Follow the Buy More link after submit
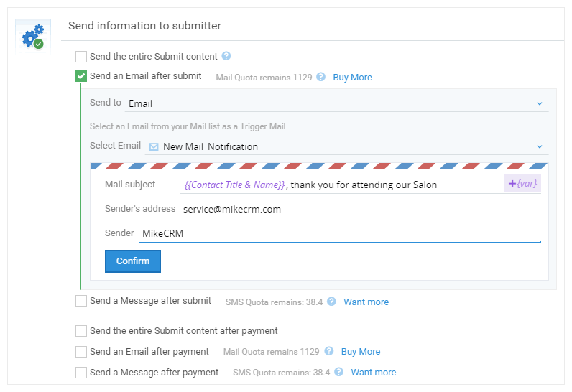Screen dimensions: 572x392 [x=352, y=78]
